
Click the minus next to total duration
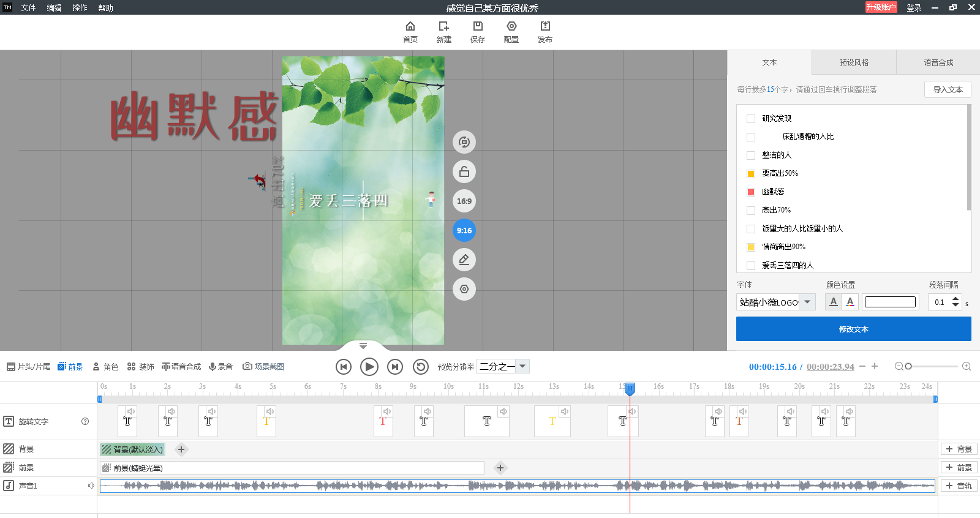(x=862, y=366)
